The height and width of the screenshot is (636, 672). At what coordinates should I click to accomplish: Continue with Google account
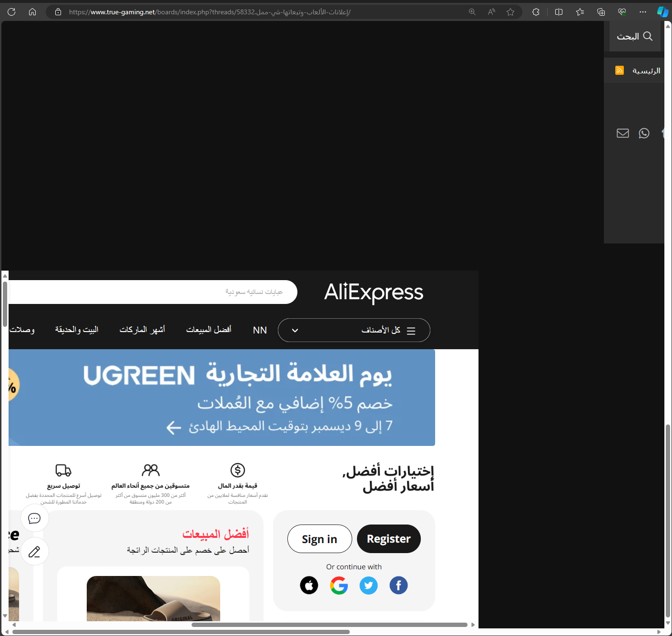339,585
